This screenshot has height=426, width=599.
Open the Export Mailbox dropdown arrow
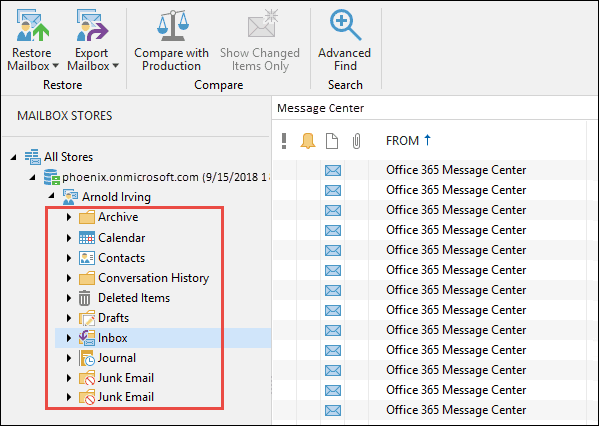pyautogui.click(x=115, y=66)
